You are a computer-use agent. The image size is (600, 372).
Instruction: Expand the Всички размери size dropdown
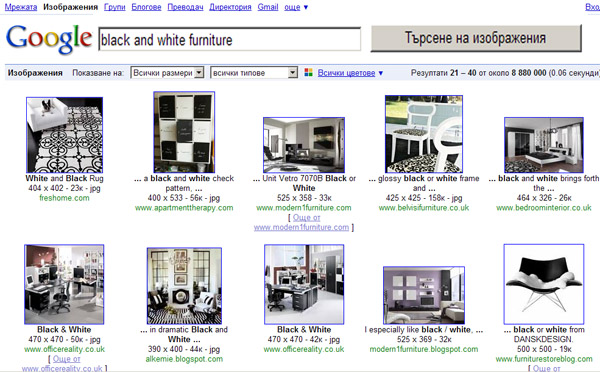[167, 73]
